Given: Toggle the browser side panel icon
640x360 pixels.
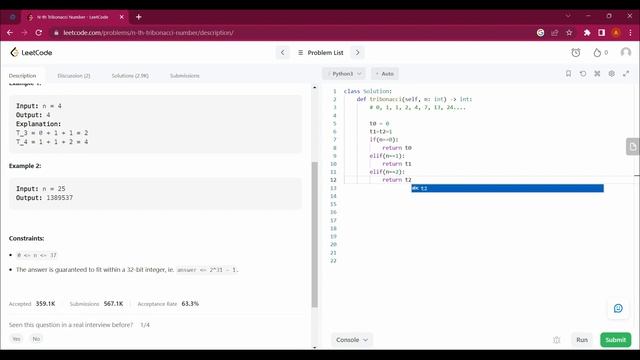Looking at the screenshot, I should [601, 33].
